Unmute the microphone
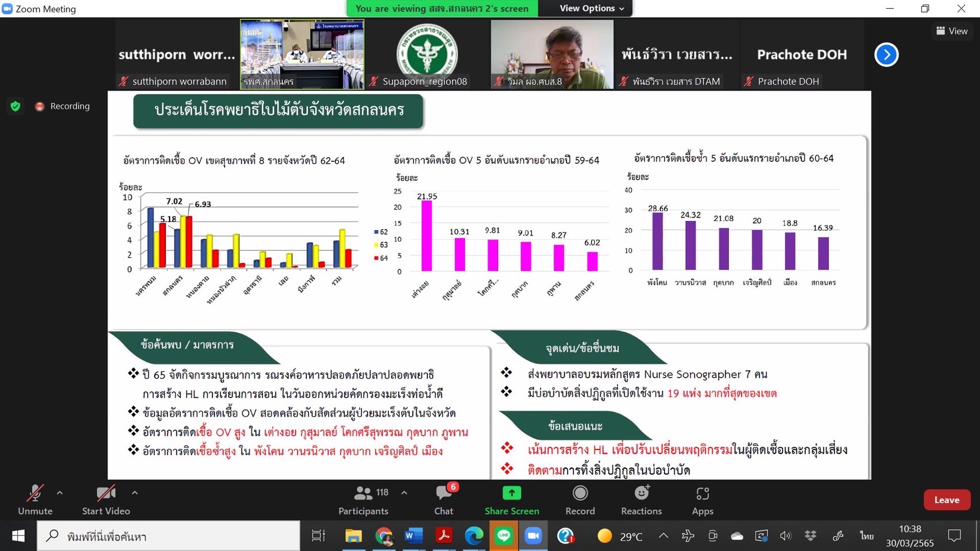The width and height of the screenshot is (980, 551). tap(35, 500)
